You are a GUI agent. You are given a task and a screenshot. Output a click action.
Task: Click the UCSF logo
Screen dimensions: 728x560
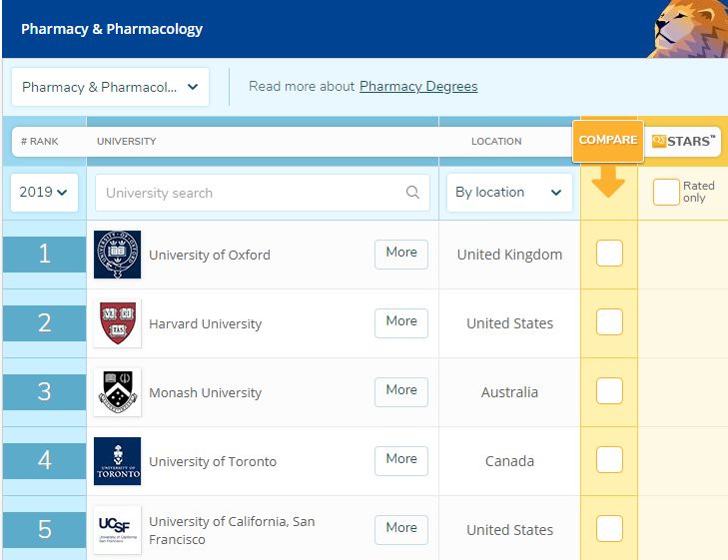tap(117, 530)
